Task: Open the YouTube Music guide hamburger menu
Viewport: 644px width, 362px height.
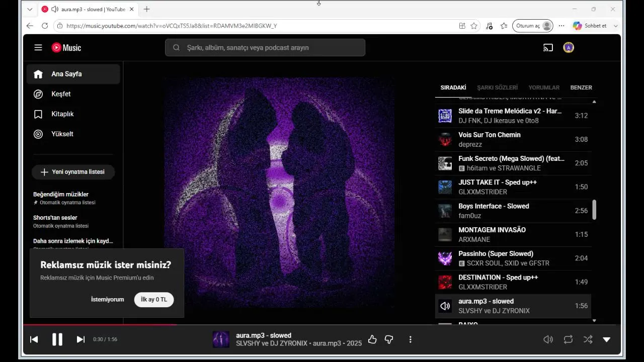Action: pos(38,48)
